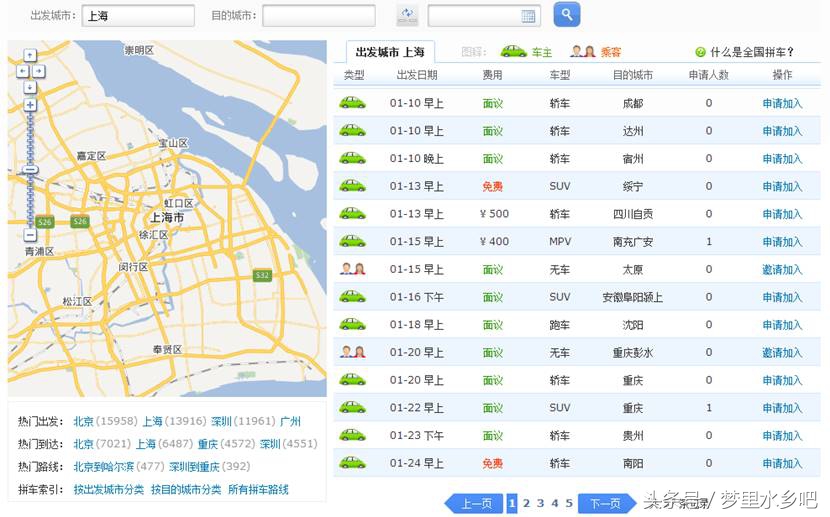Screen dimensions: 830x517
Task: Open popular route 深圳到重庆
Action: 194,466
